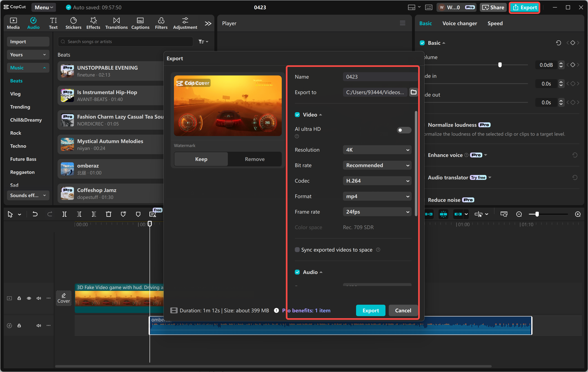
Task: Open the Filters panel
Action: click(x=161, y=23)
